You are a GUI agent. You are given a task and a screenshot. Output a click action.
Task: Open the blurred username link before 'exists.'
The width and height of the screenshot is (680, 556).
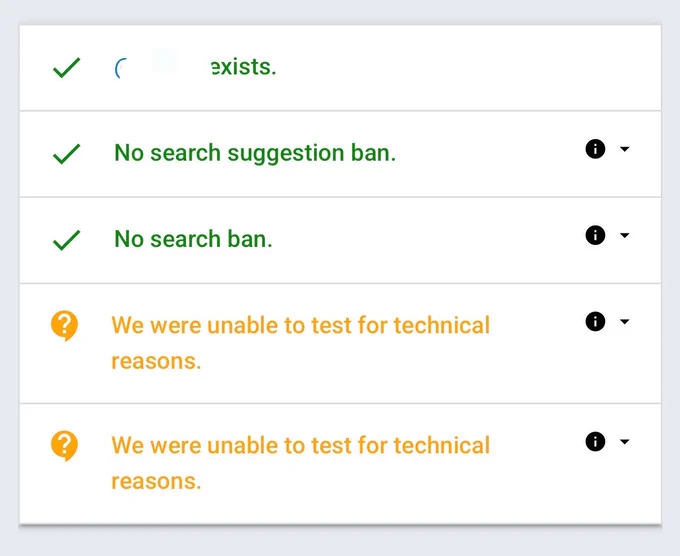point(160,67)
